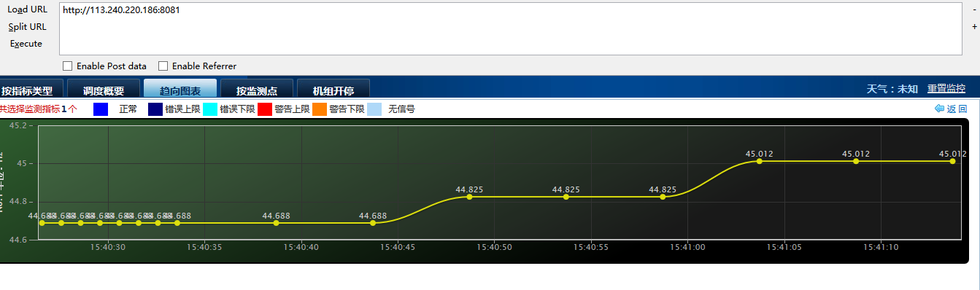Enable Referrer checkbox
Image resolution: width=980 pixels, height=290 pixels.
pyautogui.click(x=163, y=66)
